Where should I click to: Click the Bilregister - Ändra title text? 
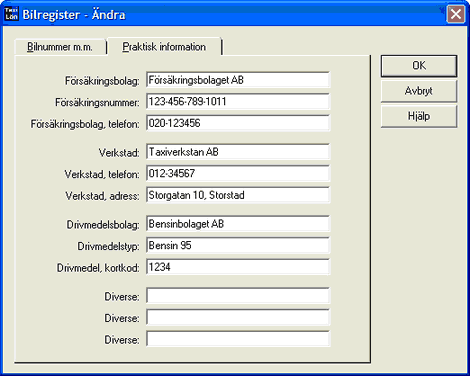[74, 15]
